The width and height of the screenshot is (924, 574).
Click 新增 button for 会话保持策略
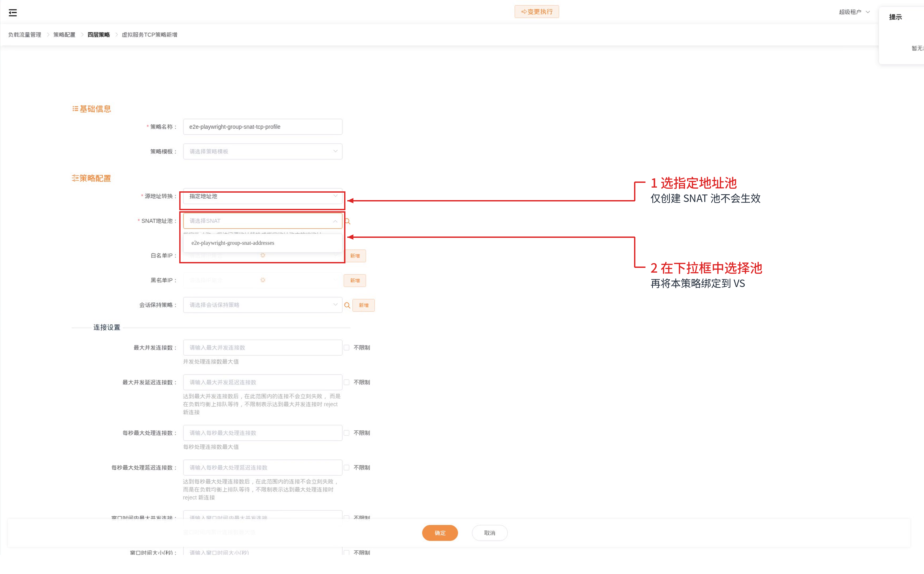(363, 305)
